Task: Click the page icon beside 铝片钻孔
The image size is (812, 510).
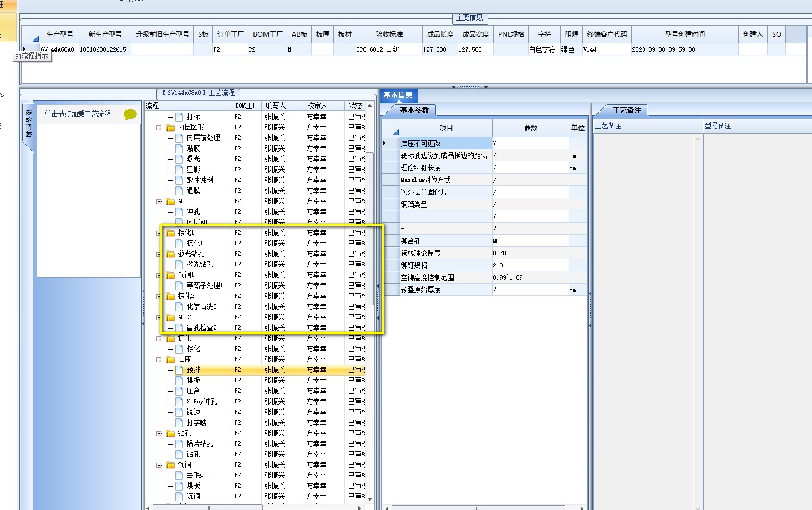Action: pyautogui.click(x=179, y=443)
